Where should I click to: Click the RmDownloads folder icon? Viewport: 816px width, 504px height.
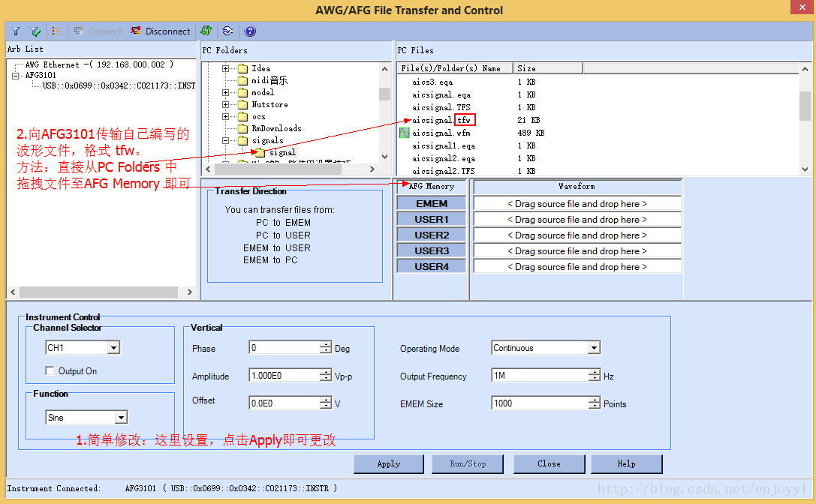[242, 128]
